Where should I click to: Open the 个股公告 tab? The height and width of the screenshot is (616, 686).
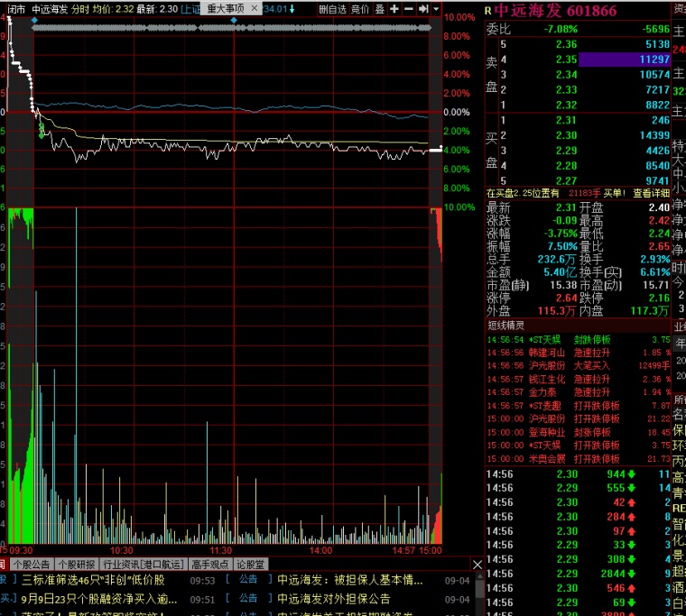[x=32, y=565]
